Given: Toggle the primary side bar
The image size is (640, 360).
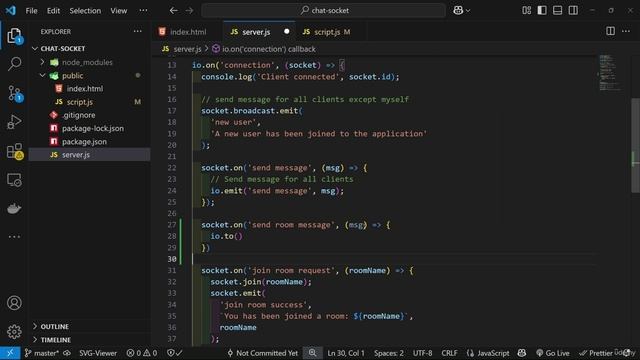Looking at the screenshot, I should click(x=542, y=11).
